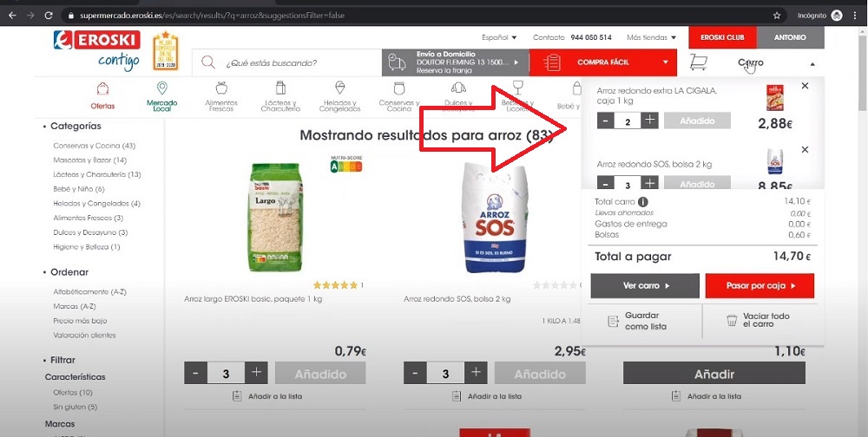Open the Ofertas category icon
The height and width of the screenshot is (437, 868).
click(102, 88)
